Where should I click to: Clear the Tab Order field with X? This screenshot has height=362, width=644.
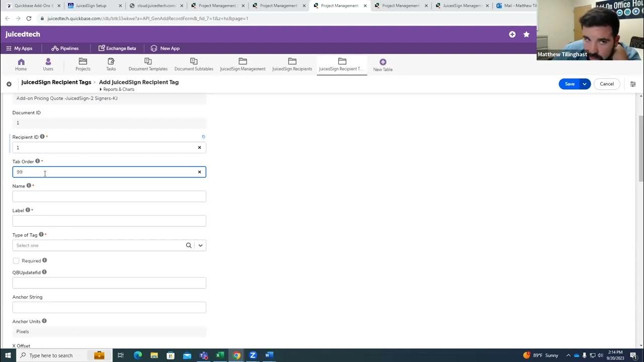199,172
